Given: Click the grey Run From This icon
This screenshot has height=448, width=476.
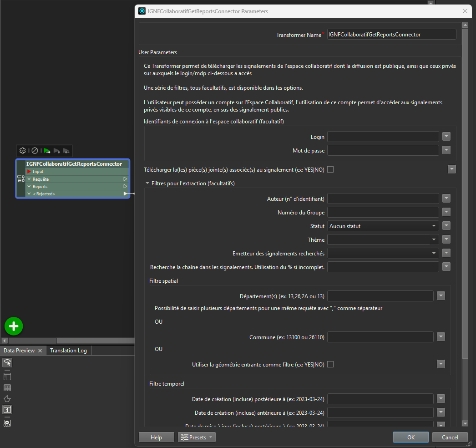Looking at the screenshot, I should 56,151.
